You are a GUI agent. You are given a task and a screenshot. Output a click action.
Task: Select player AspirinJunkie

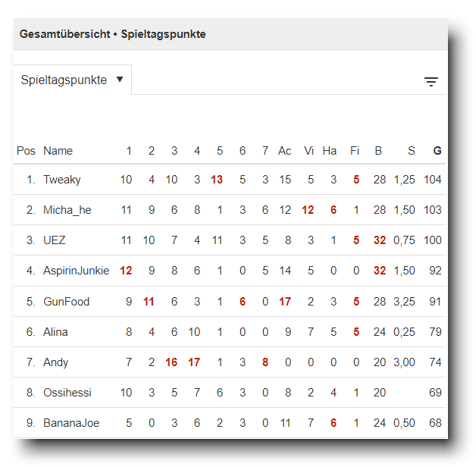76,271
